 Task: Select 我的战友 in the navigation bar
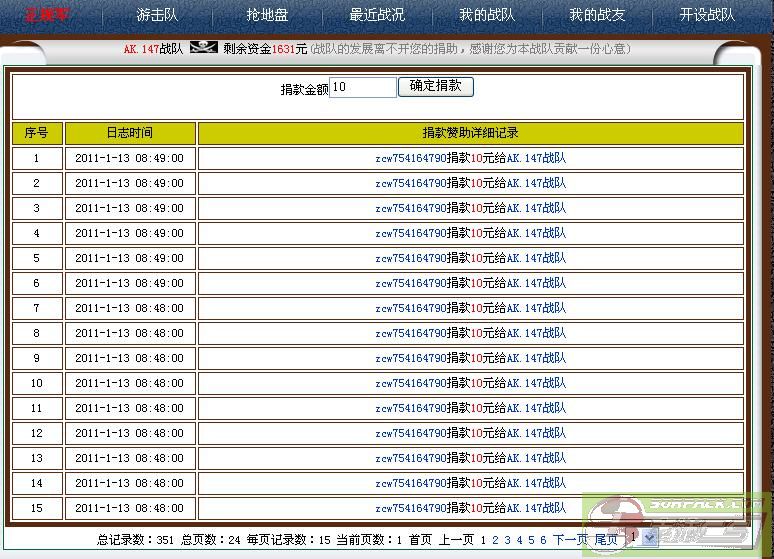(x=597, y=15)
